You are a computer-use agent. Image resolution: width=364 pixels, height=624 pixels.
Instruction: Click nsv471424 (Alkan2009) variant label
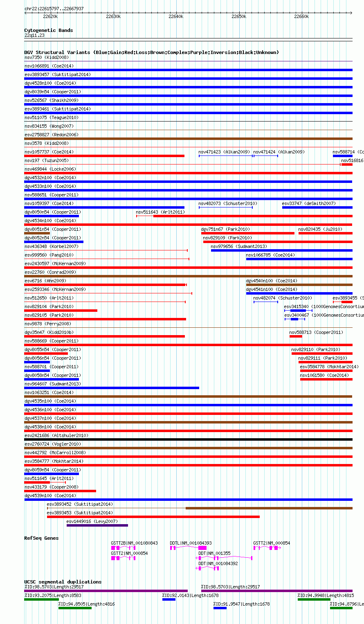(x=279, y=152)
